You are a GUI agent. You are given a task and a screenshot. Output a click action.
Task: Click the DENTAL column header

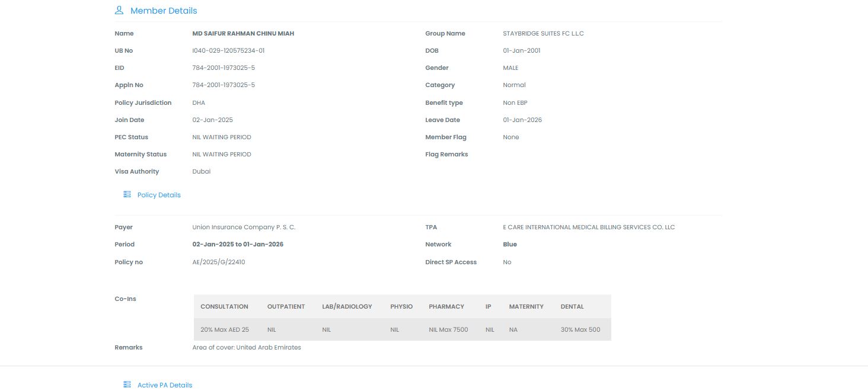click(x=572, y=307)
